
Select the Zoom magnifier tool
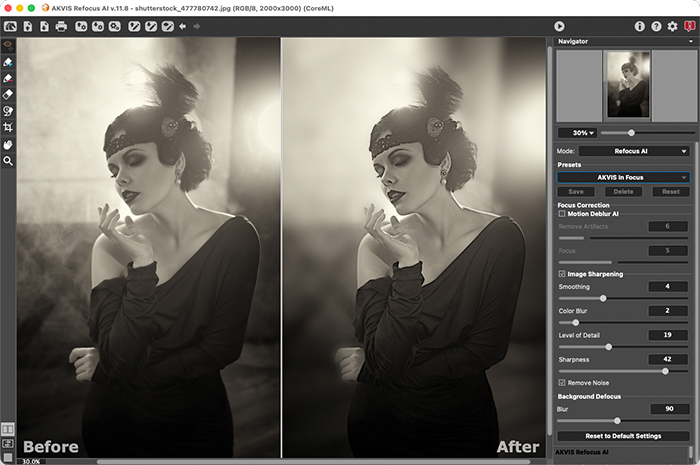tap(8, 160)
